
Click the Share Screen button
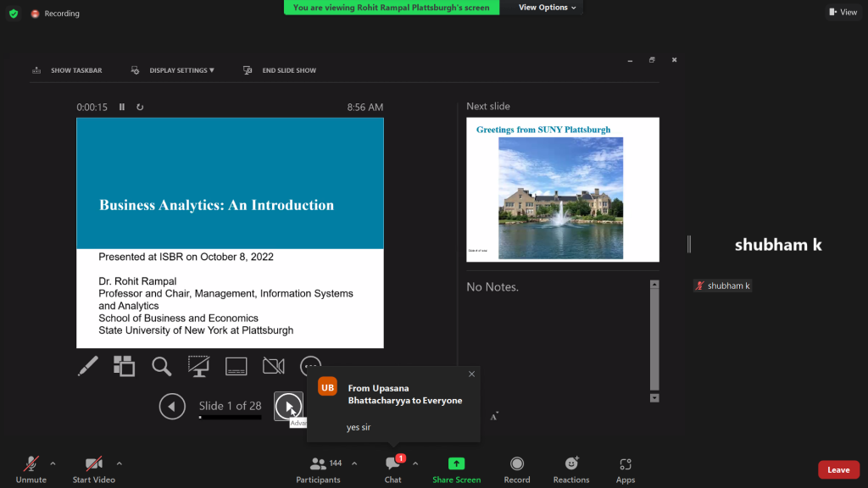pyautogui.click(x=457, y=469)
